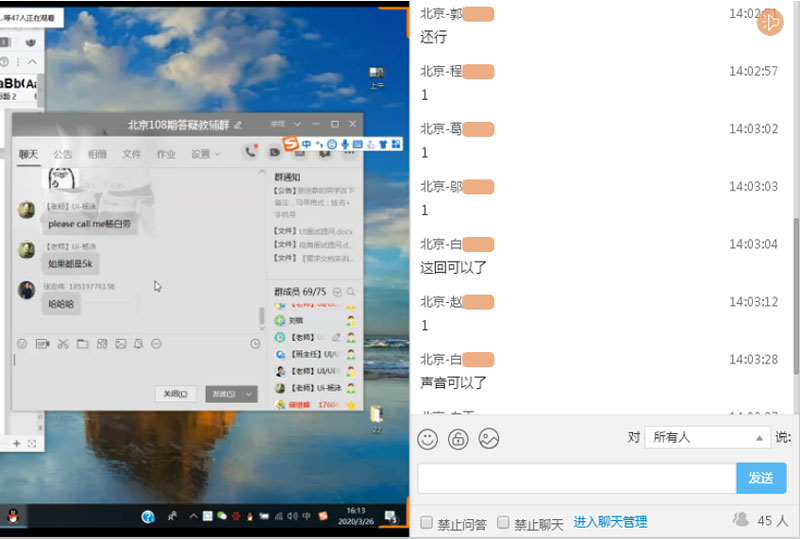The width and height of the screenshot is (800, 539).
Task: Search group members with the magnifier icon
Action: click(x=351, y=292)
